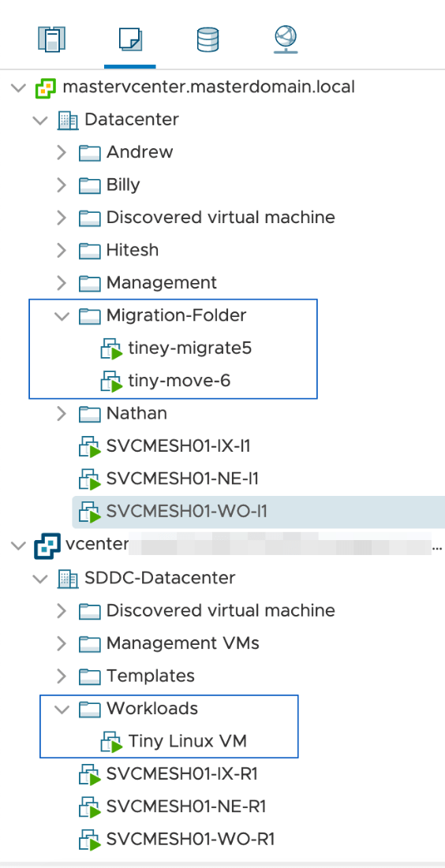This screenshot has width=445, height=868.
Task: Open the Networking view icon
Action: [x=286, y=40]
